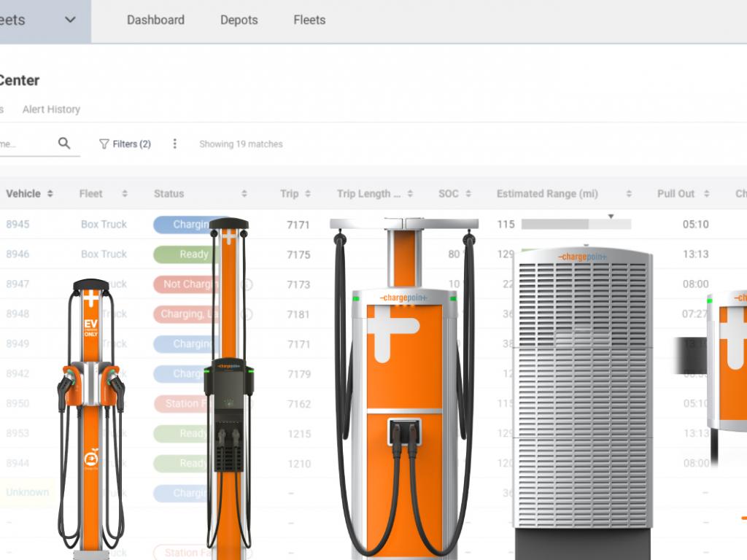Expand the dropdown chevron in the top-left selector
747x560 pixels.
[70, 20]
